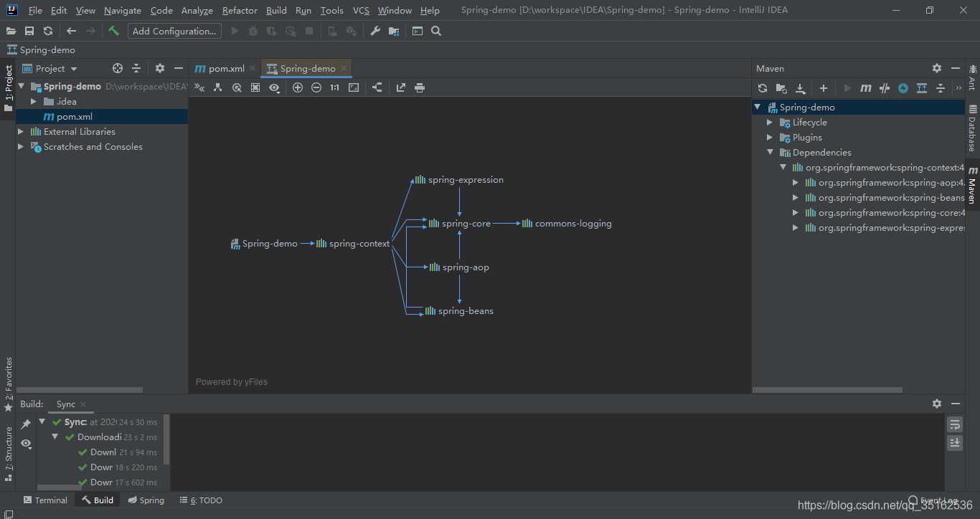Image resolution: width=980 pixels, height=519 pixels.
Task: Click the 1:1 actual size icon
Action: [335, 87]
